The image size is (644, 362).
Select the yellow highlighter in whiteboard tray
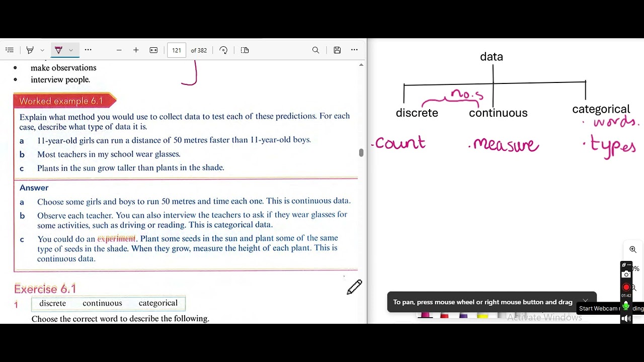coord(482,315)
